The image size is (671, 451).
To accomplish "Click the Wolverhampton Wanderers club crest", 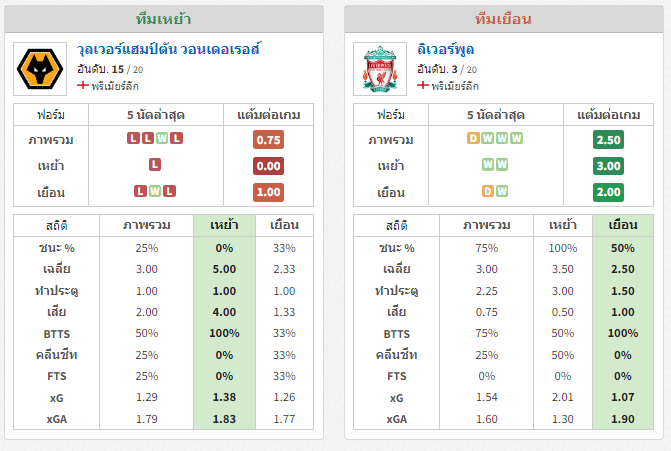I will click(x=40, y=68).
